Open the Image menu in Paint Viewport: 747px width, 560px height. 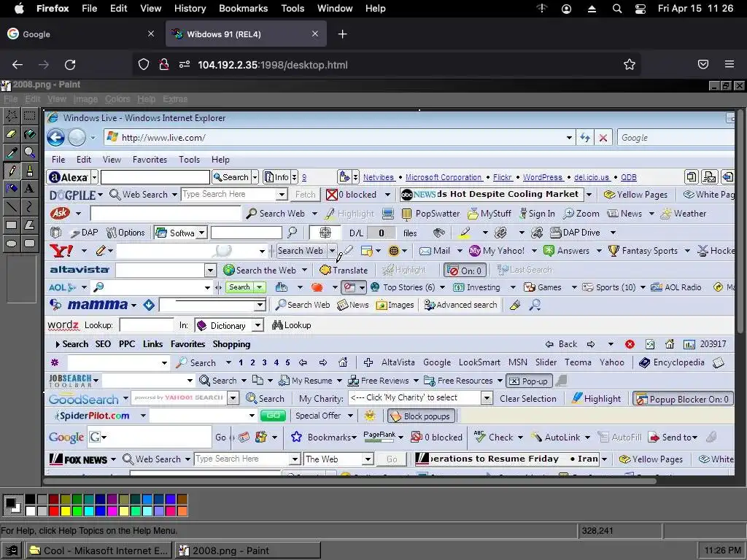pyautogui.click(x=85, y=99)
